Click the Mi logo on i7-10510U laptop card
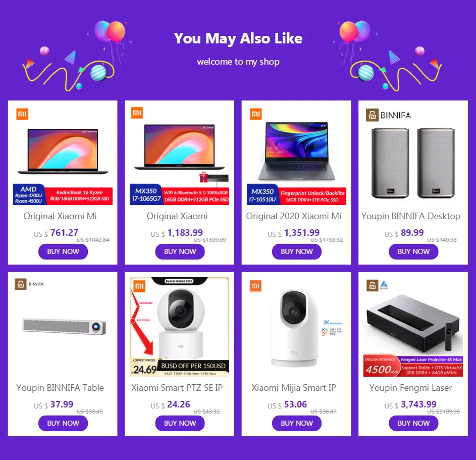The height and width of the screenshot is (460, 476). [255, 114]
